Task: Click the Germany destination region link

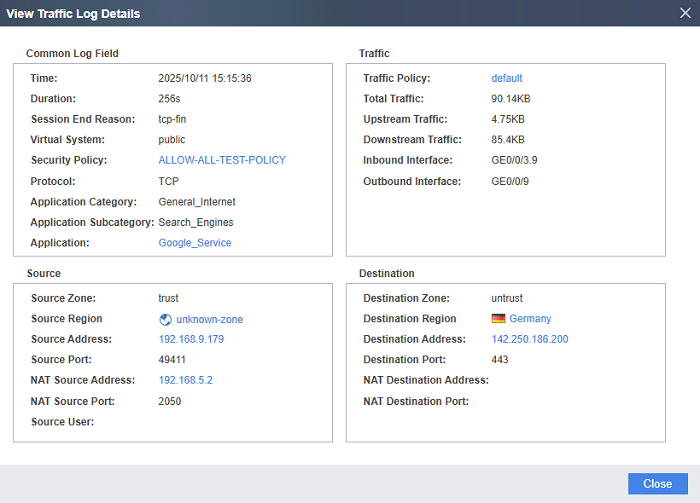Action: (530, 319)
